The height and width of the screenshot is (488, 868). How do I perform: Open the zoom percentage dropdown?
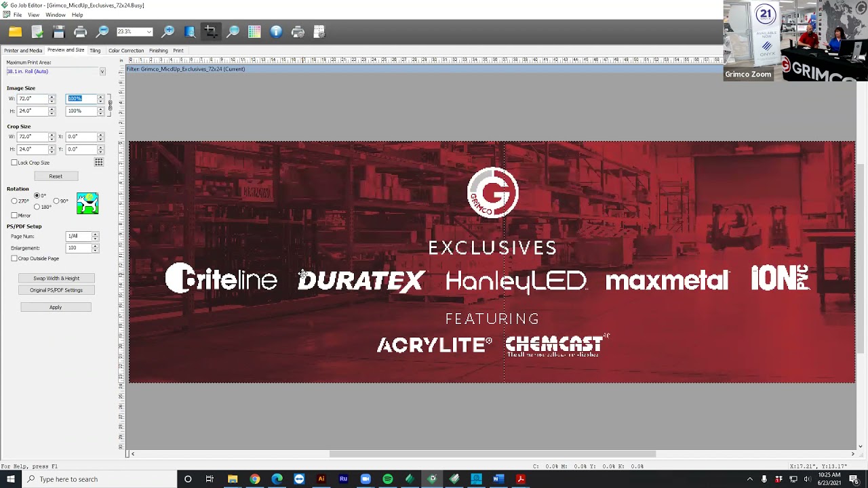click(x=149, y=32)
